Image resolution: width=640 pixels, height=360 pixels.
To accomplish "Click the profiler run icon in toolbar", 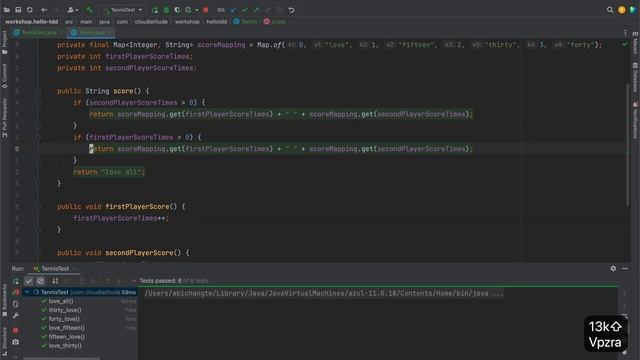I will coord(189,10).
